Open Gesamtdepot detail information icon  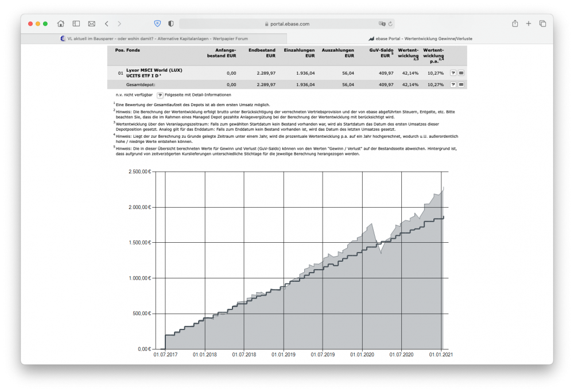pyautogui.click(x=453, y=84)
